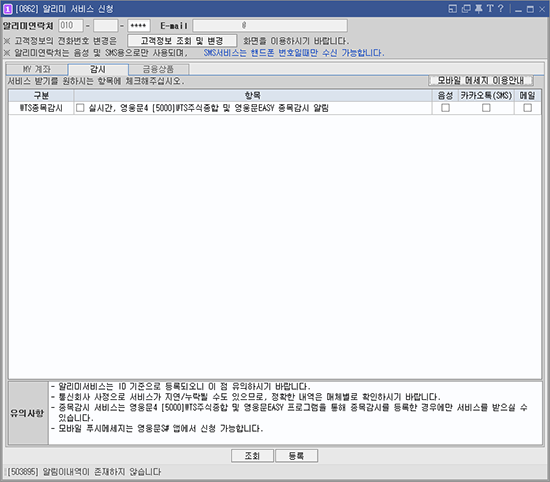550x482 pixels.
Task: Enable 메일 checkbox for WTS종목감시
Action: tap(527, 108)
